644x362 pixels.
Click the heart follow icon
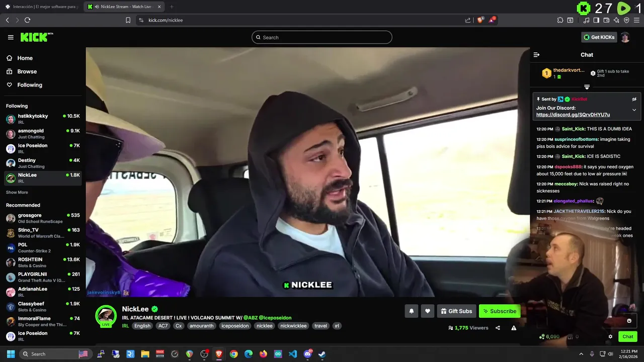(x=428, y=311)
